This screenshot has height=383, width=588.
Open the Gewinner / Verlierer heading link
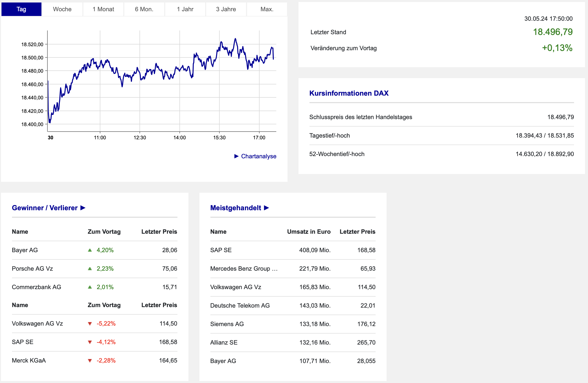(x=45, y=208)
